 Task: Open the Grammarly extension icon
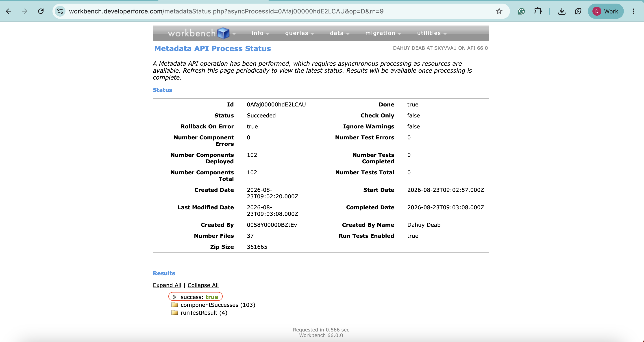tap(521, 11)
